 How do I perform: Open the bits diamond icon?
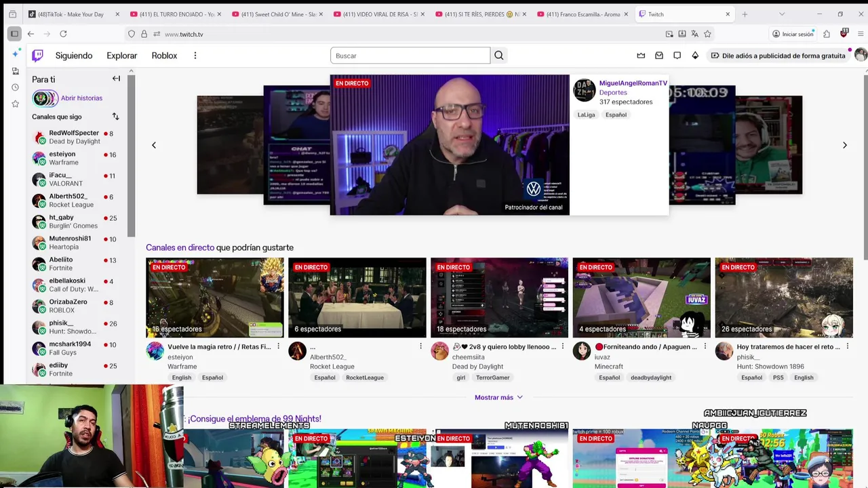tap(695, 56)
